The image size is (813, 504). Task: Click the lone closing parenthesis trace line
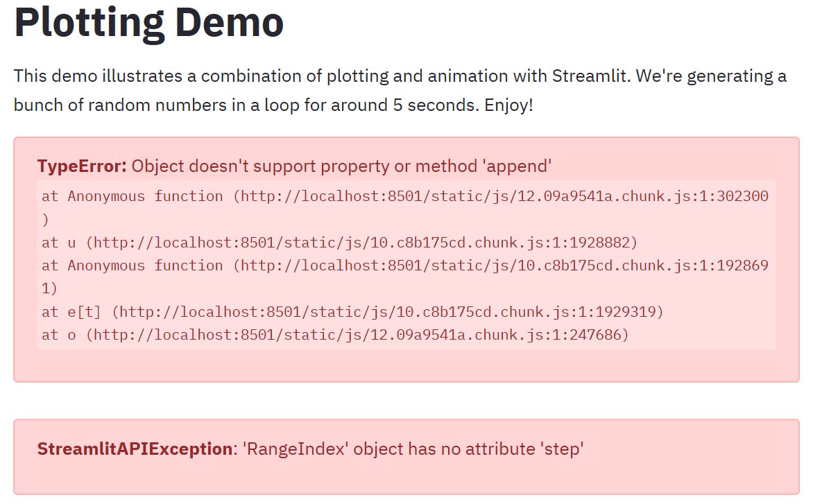pos(46,220)
